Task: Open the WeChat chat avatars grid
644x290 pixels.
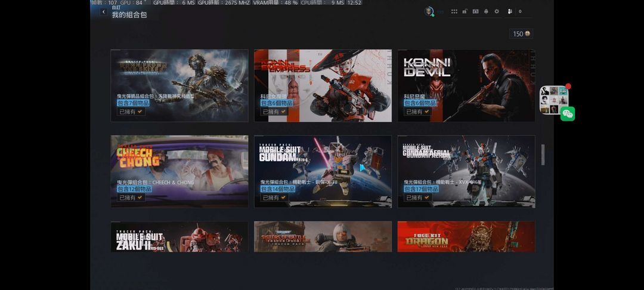Action: pos(553,100)
